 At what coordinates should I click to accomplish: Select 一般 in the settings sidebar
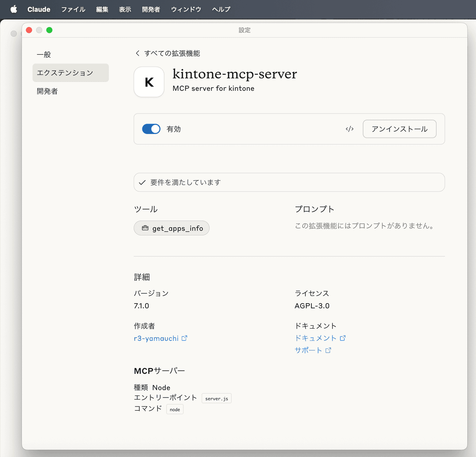(71, 55)
